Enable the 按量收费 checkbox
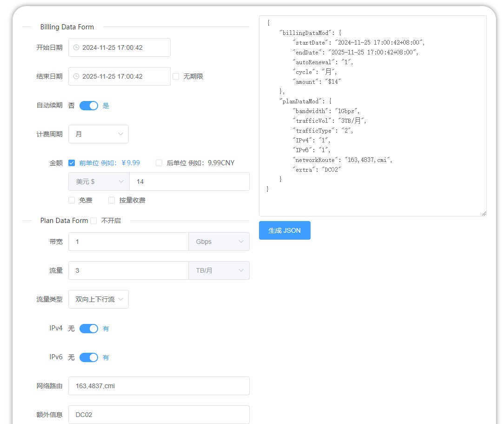 111,200
